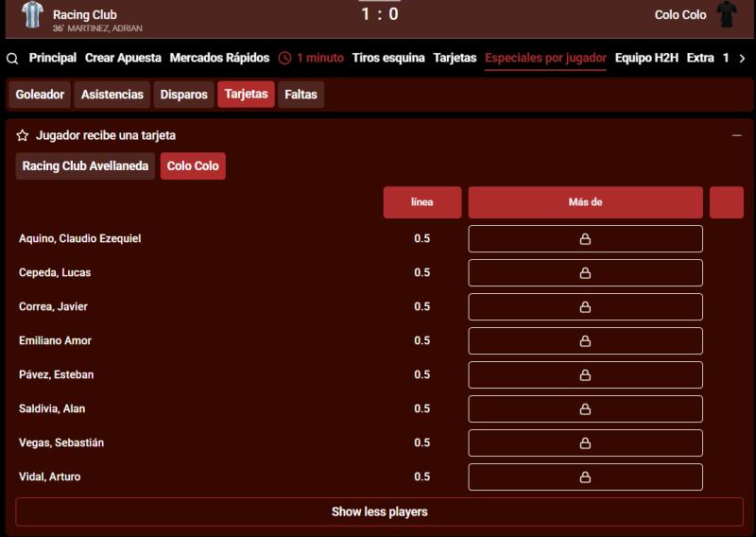Select the Asistencias filter button
Image resolution: width=756 pixels, height=537 pixels.
tap(112, 95)
